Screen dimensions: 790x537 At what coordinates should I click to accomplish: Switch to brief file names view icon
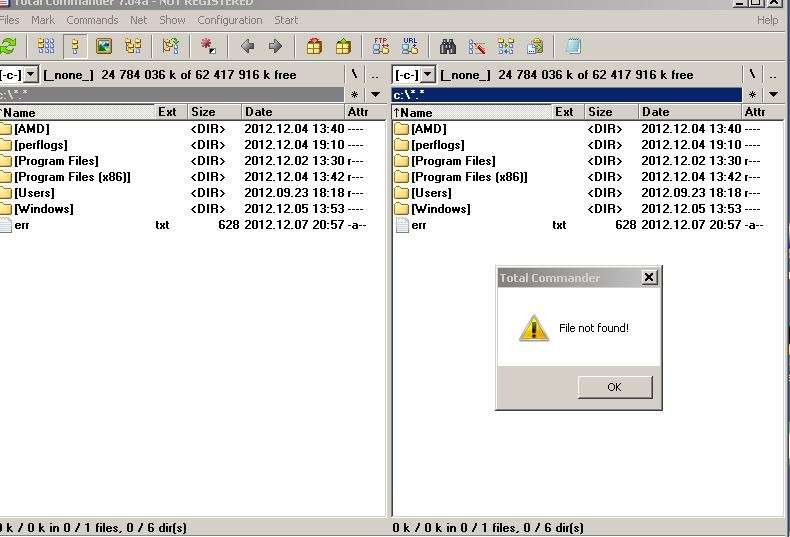click(46, 47)
